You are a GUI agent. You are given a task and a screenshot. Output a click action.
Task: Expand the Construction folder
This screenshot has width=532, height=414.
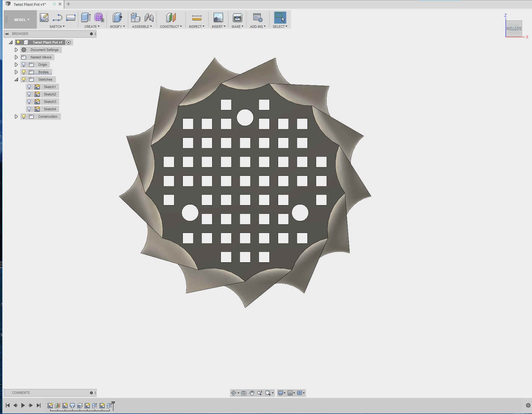[16, 116]
